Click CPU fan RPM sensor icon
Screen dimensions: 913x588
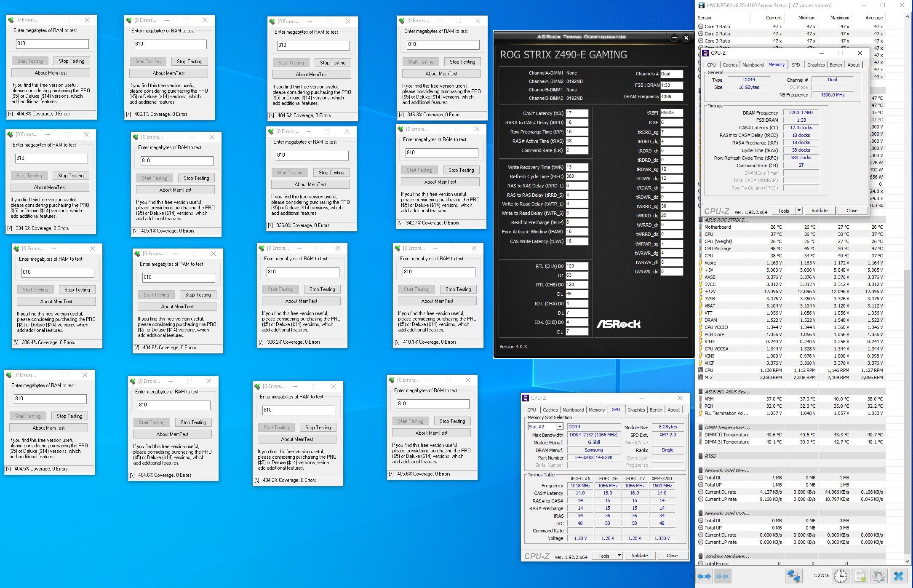point(701,370)
